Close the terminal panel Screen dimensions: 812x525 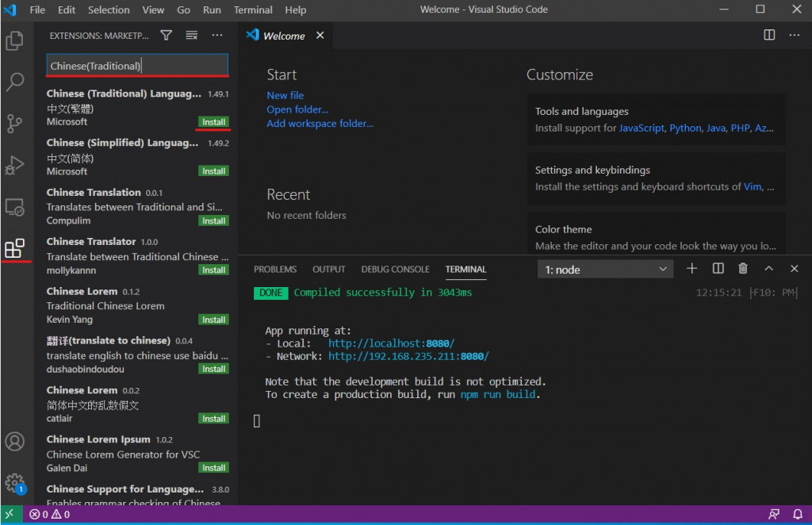794,268
